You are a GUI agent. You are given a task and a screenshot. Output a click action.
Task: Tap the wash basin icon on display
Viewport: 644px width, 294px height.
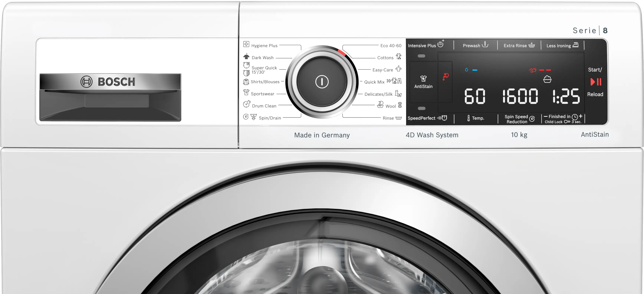pyautogui.click(x=547, y=79)
